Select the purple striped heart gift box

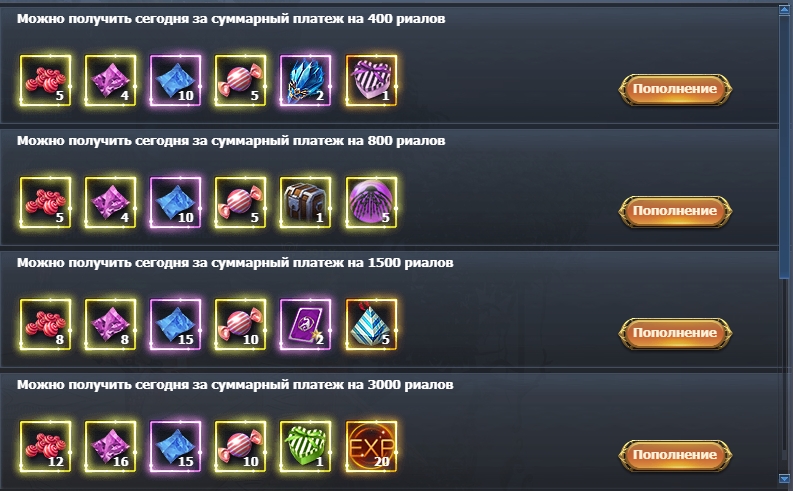(371, 80)
